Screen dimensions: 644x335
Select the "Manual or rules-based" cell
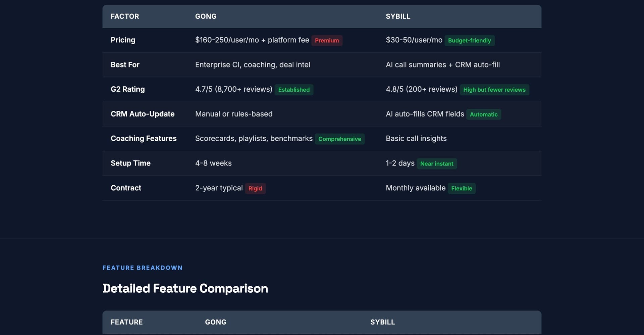[x=234, y=114]
